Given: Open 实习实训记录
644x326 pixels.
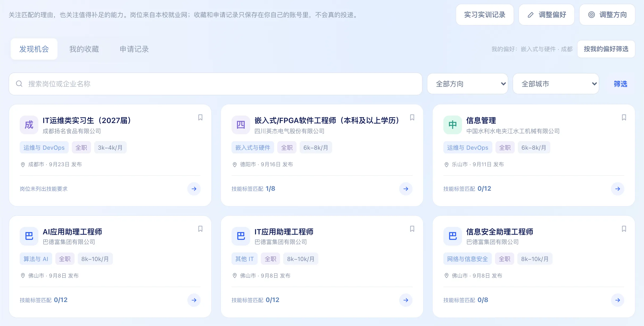Looking at the screenshot, I should [x=485, y=15].
